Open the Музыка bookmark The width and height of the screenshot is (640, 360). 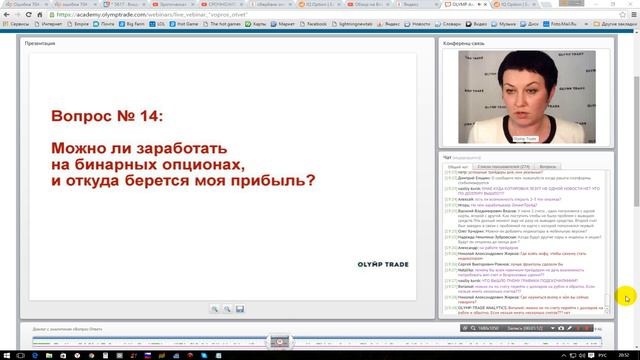(x=504, y=24)
